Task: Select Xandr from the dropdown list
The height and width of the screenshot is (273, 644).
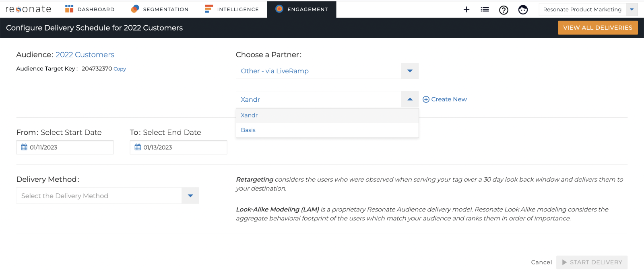Action: (327, 115)
